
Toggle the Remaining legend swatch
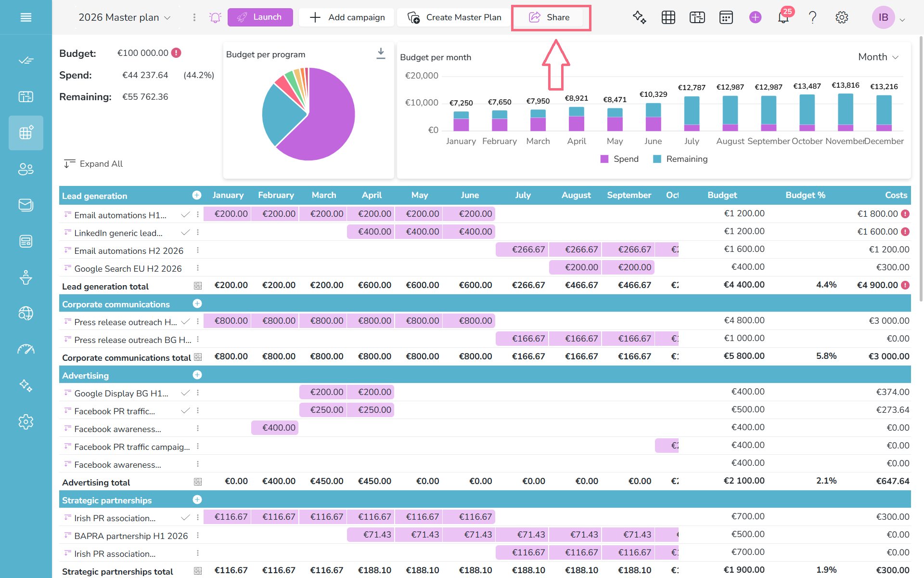657,159
